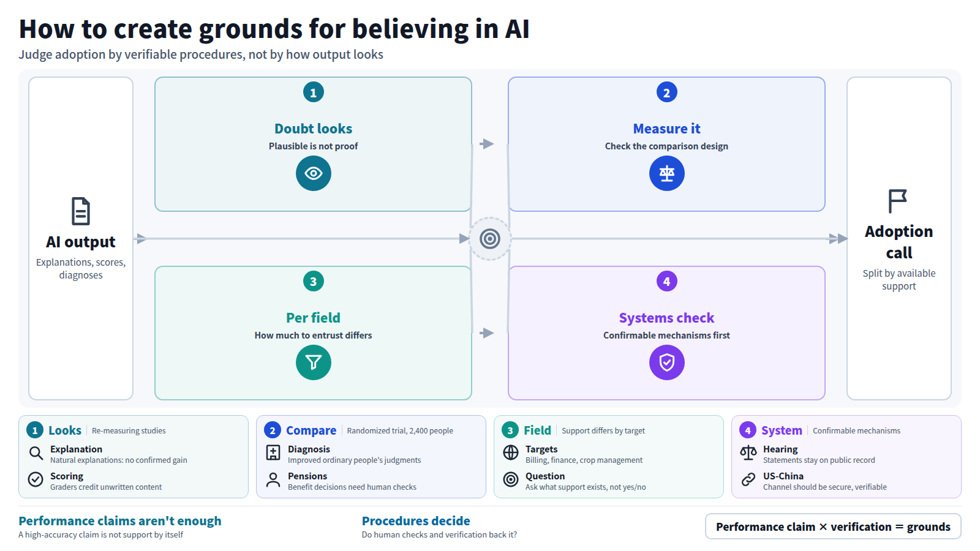
Task: Click the flag icon above Adoption call
Action: (897, 201)
